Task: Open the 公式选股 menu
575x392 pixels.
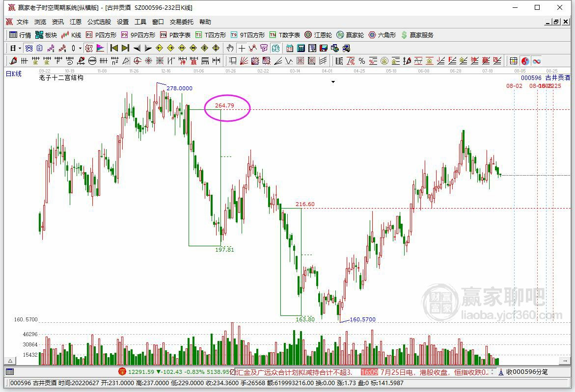Action: click(99, 22)
